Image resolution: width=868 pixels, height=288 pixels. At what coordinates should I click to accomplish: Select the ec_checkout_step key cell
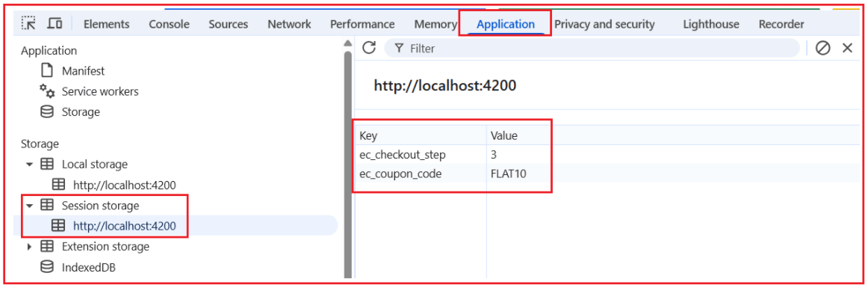[421, 155]
